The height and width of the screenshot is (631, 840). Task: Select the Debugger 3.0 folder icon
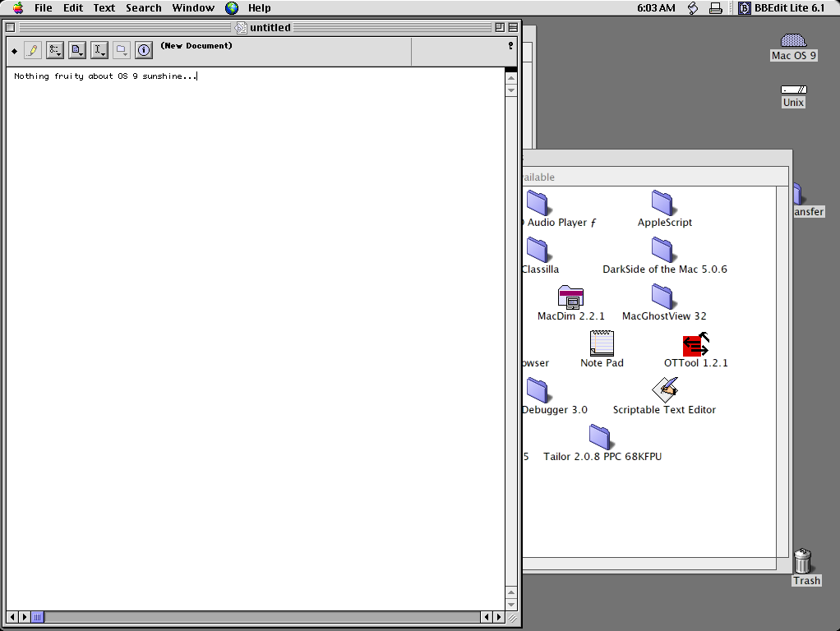[537, 390]
